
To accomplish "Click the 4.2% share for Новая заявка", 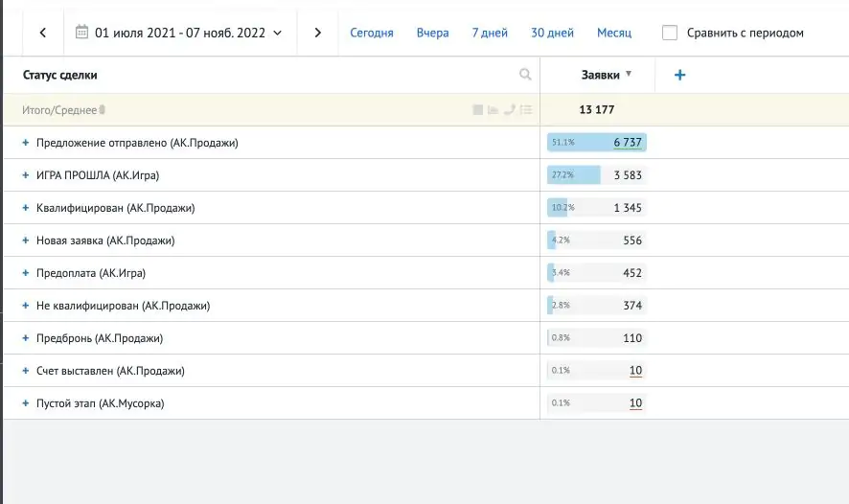I will click(x=561, y=240).
